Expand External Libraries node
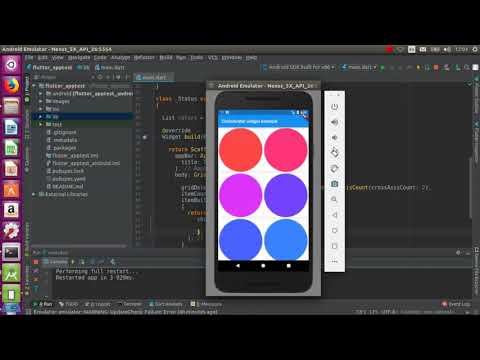Screen dimensions: 480x360 34,194
